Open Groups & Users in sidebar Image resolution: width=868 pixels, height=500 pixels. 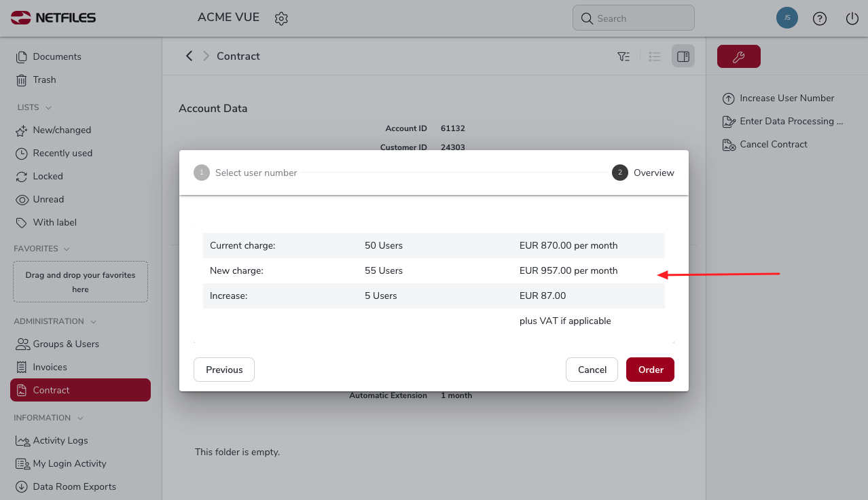click(x=66, y=344)
